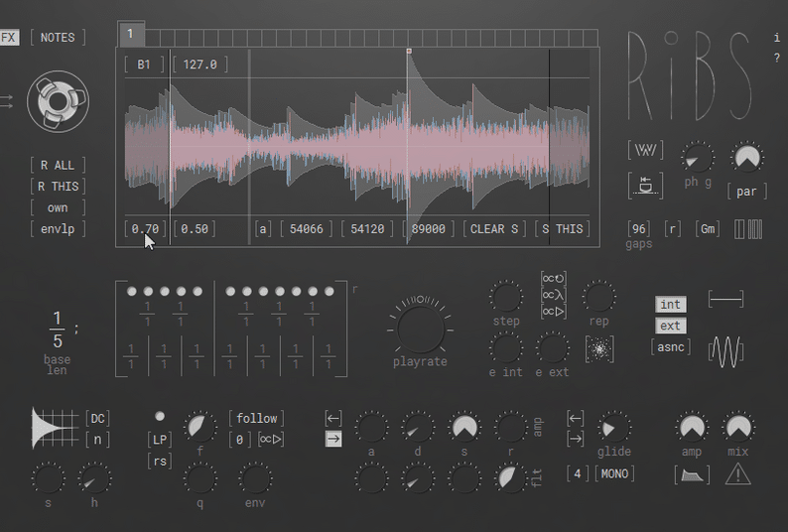Click the par selector
The image size is (788, 532).
tap(746, 192)
